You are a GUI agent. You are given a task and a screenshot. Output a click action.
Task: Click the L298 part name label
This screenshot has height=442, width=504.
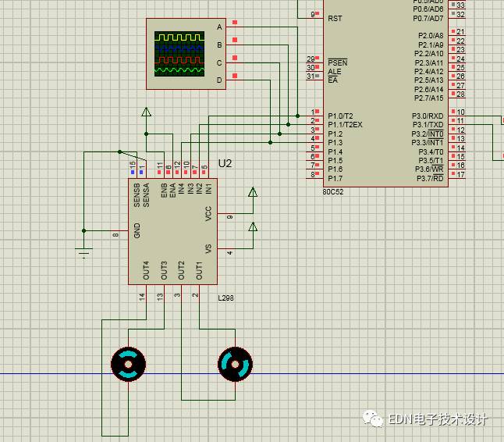(225, 298)
